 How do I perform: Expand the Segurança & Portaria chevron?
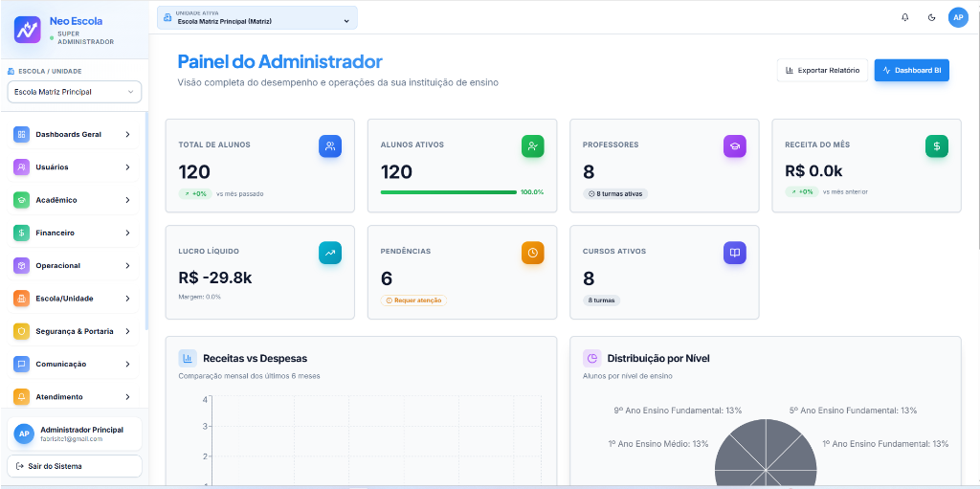[x=127, y=331]
